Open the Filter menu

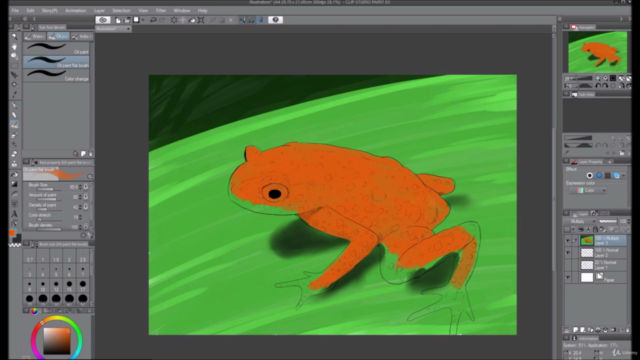(x=161, y=11)
